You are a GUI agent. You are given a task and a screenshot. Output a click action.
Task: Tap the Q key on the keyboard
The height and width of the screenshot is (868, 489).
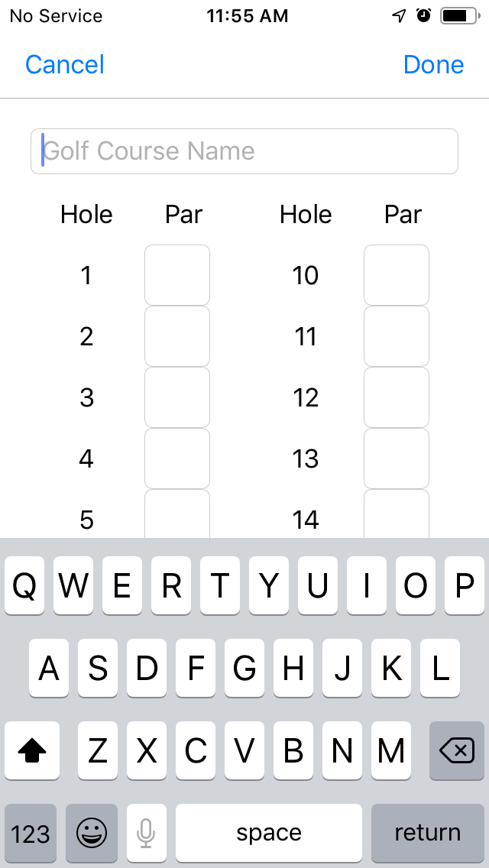pyautogui.click(x=24, y=586)
